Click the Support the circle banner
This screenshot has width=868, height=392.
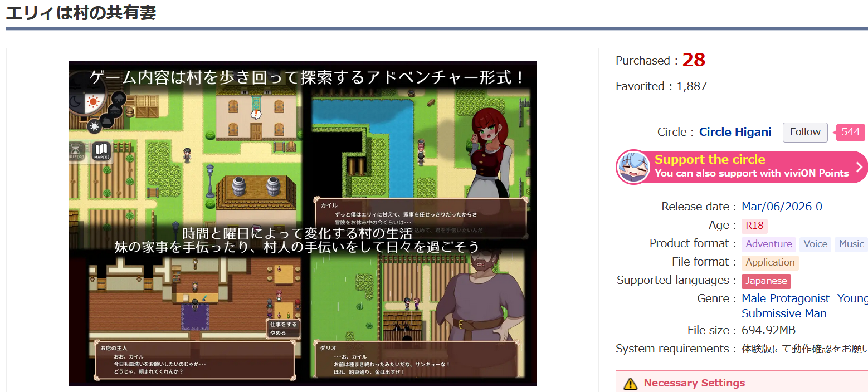coord(742,166)
